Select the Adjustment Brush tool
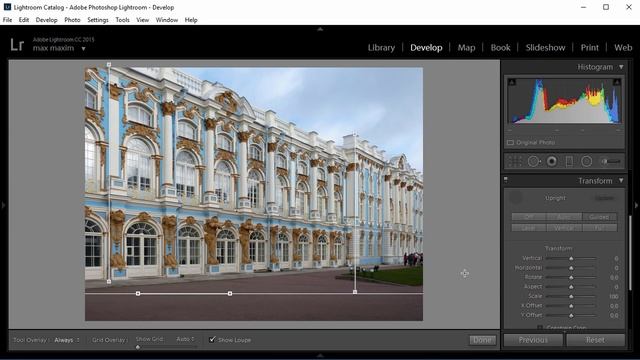This screenshot has width=640, height=360. click(x=611, y=161)
